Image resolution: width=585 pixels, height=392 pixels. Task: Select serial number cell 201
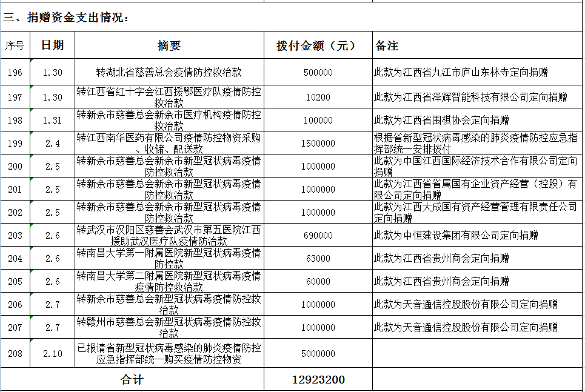tap(15, 190)
